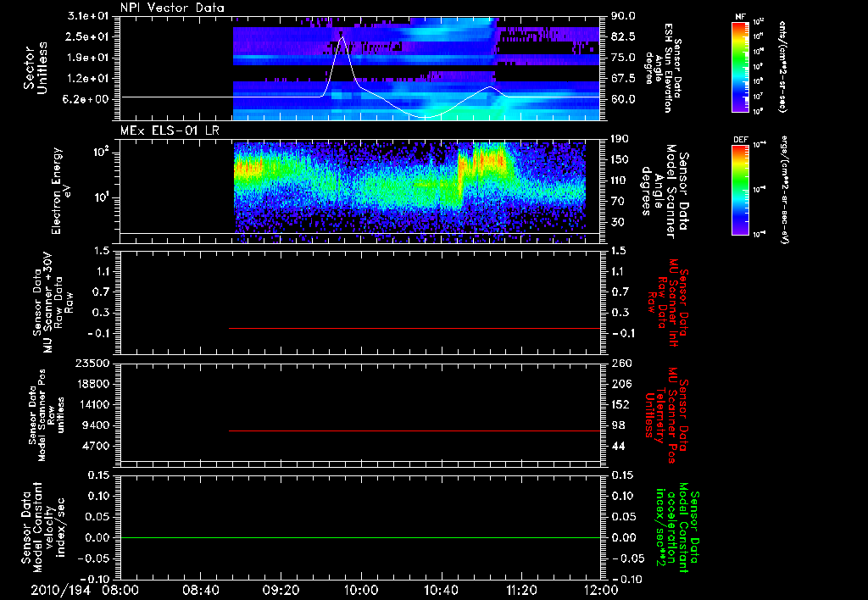Click the "44" telemetry tick value
Image resolution: width=868 pixels, height=600 pixels.
(x=618, y=446)
